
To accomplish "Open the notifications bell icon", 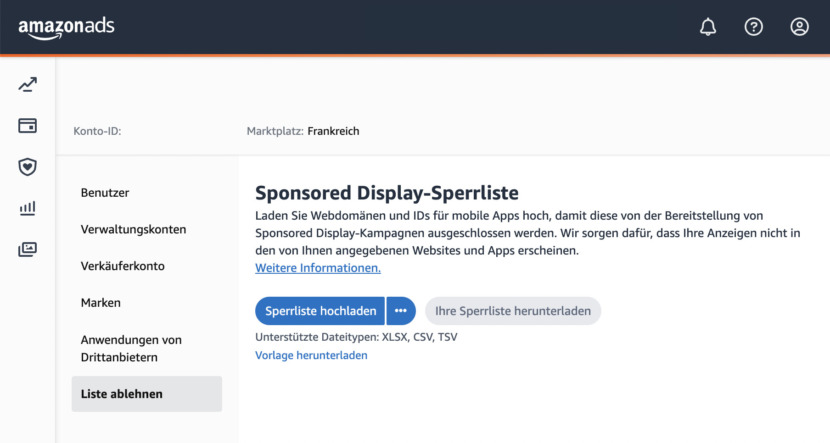I will pos(708,26).
